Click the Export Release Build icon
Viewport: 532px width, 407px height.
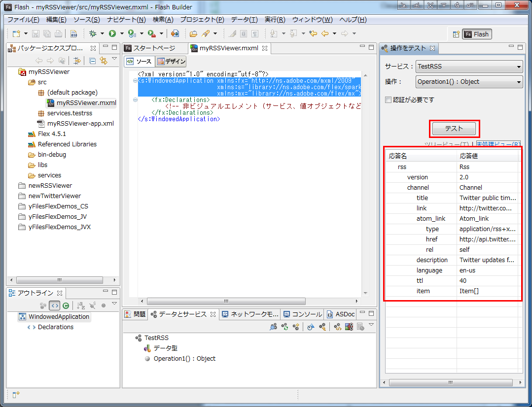(175, 33)
